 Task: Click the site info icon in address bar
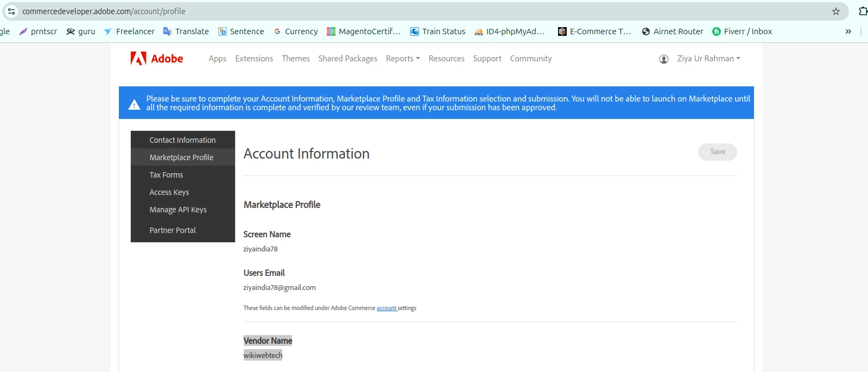coord(11,11)
